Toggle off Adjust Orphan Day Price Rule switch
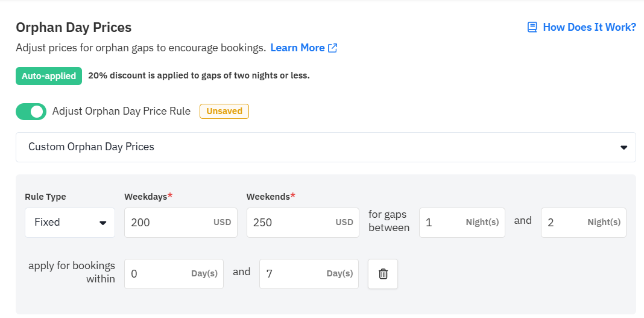 [x=31, y=112]
